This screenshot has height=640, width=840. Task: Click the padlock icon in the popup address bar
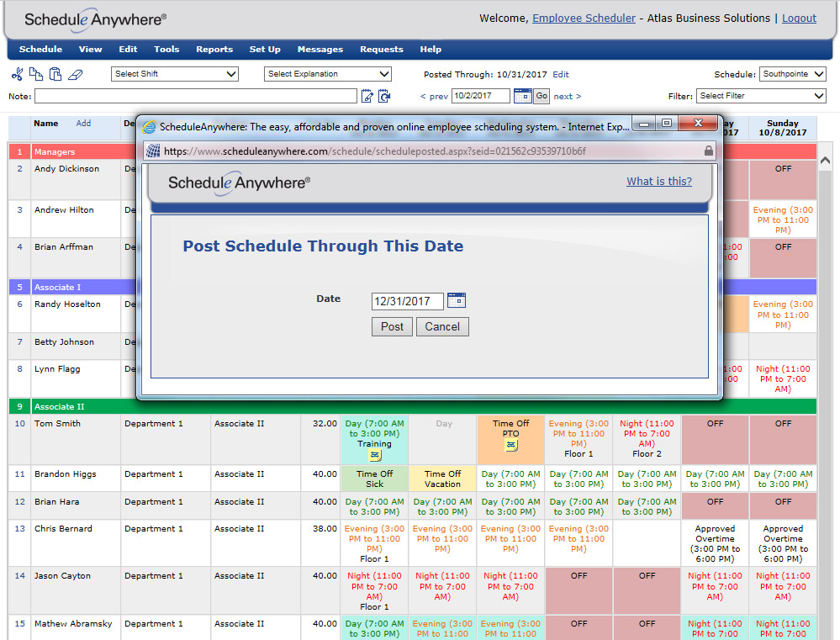[x=708, y=151]
